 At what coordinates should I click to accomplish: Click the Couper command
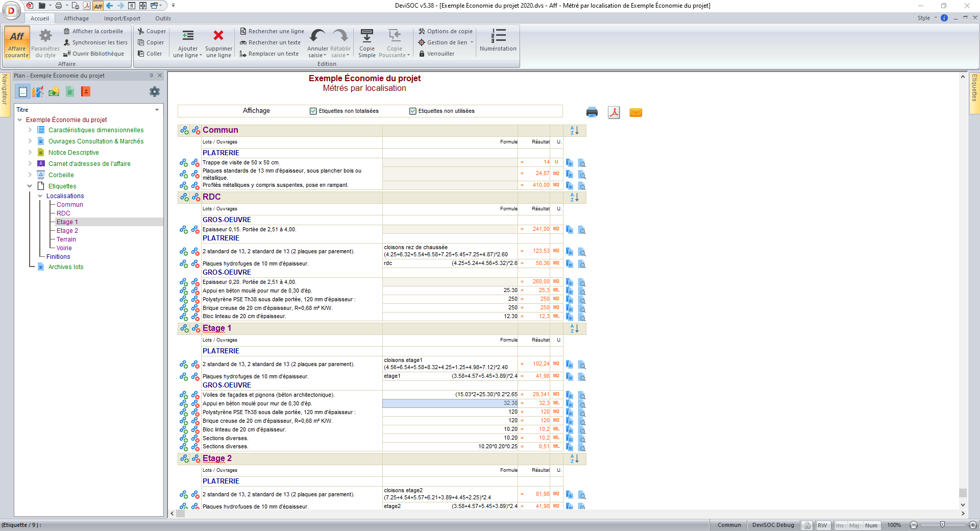[x=152, y=31]
